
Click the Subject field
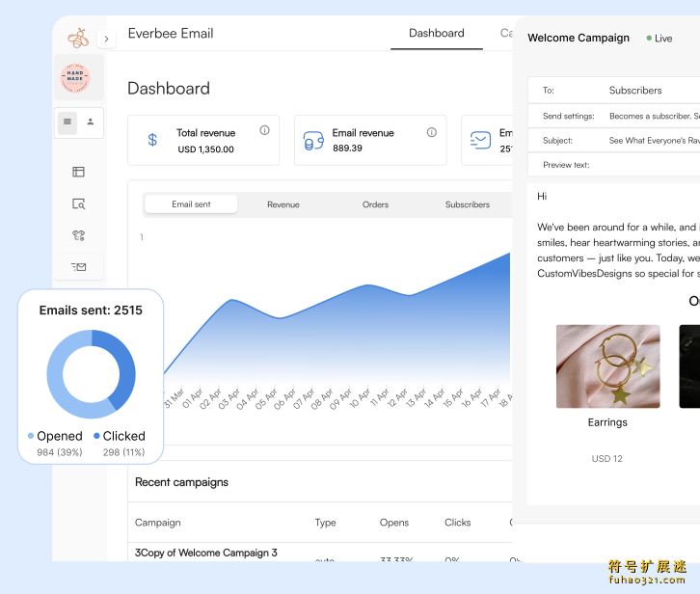coord(614,141)
